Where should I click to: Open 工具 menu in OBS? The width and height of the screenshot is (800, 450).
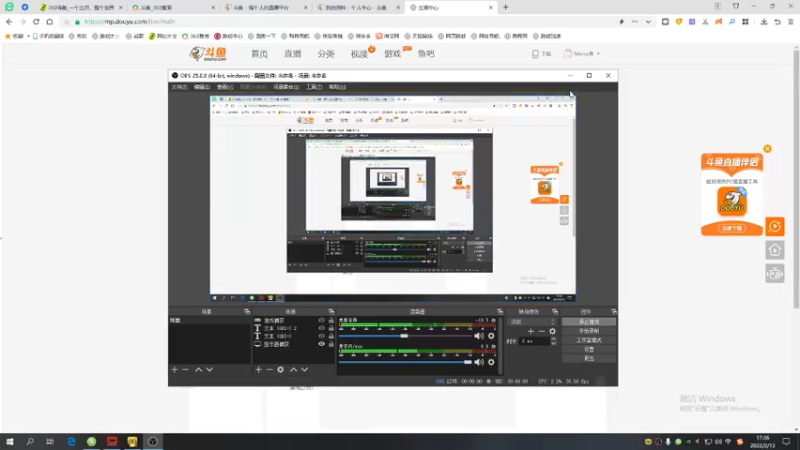pos(314,87)
